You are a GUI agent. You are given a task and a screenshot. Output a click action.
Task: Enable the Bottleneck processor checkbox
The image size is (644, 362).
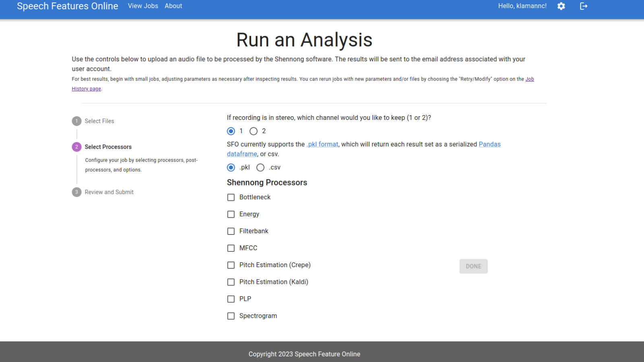[231, 197]
